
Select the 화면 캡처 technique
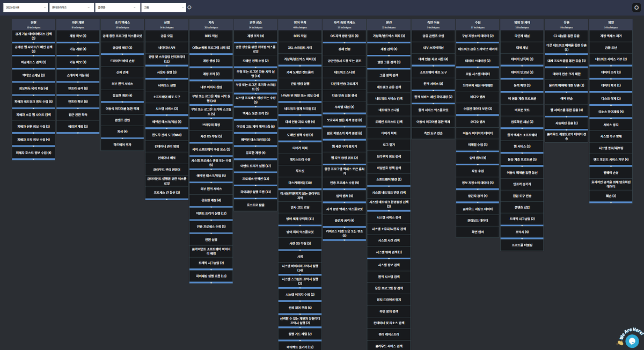point(478,232)
